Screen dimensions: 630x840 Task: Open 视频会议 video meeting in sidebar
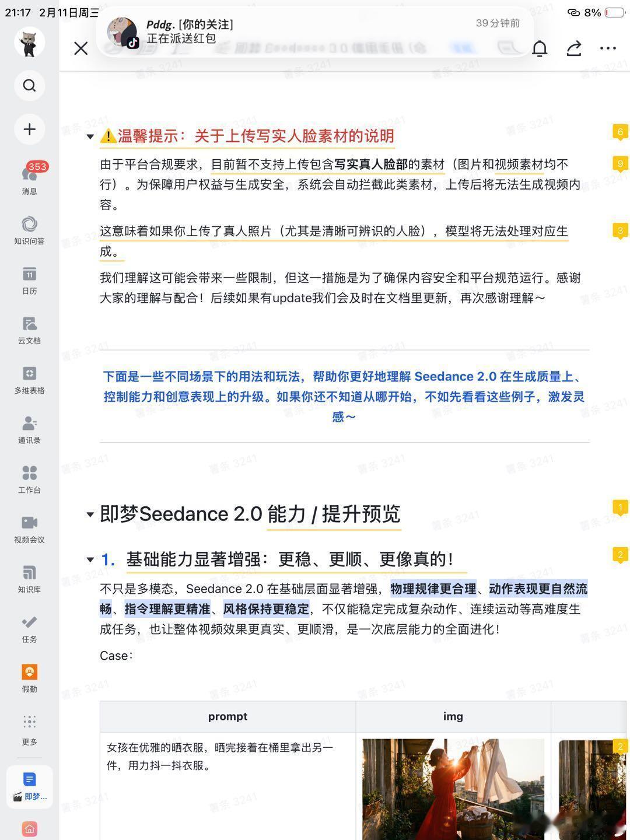pyautogui.click(x=29, y=529)
